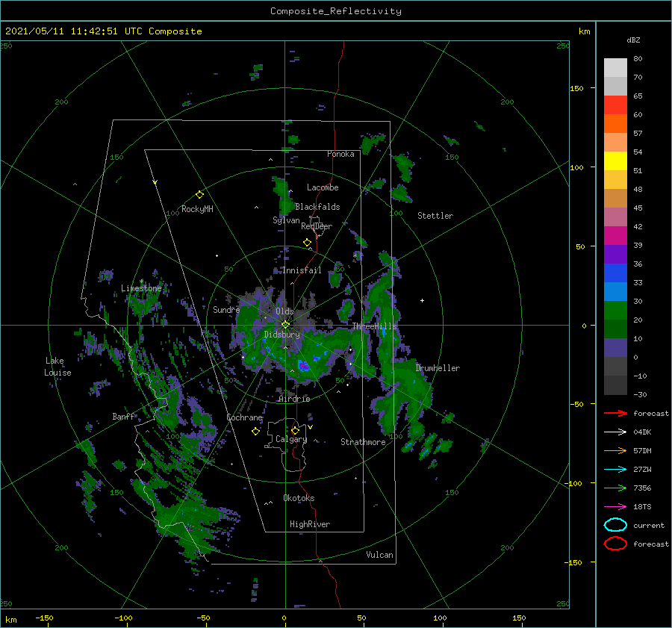Screen dimensions: 672x628
Task: Click the radar center marker at Didsbury
Action: (x=285, y=325)
